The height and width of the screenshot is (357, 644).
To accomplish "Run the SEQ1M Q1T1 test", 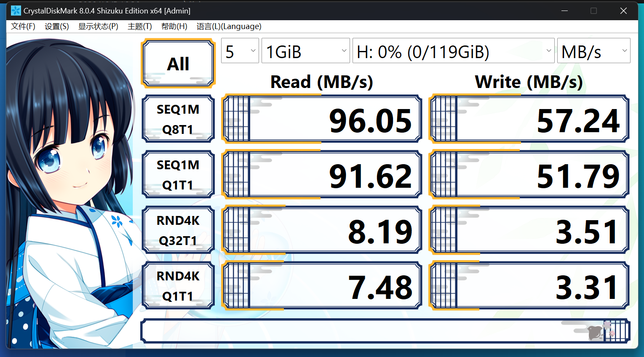I will point(178,175).
